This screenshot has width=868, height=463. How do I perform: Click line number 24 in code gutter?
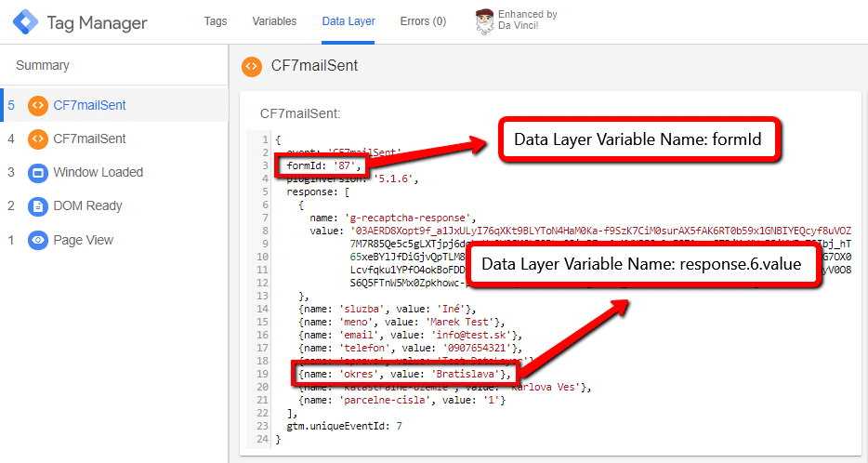point(262,439)
